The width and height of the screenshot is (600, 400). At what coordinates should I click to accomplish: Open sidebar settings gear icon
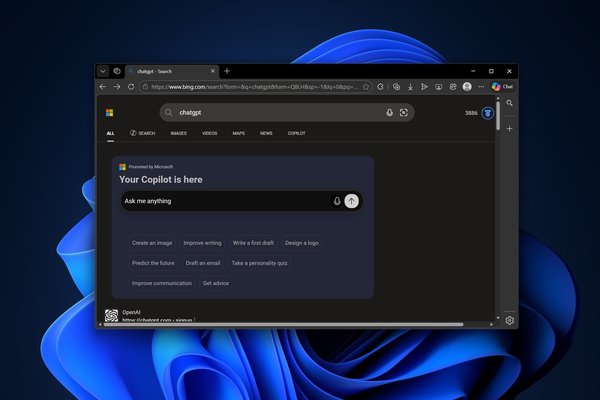click(509, 320)
